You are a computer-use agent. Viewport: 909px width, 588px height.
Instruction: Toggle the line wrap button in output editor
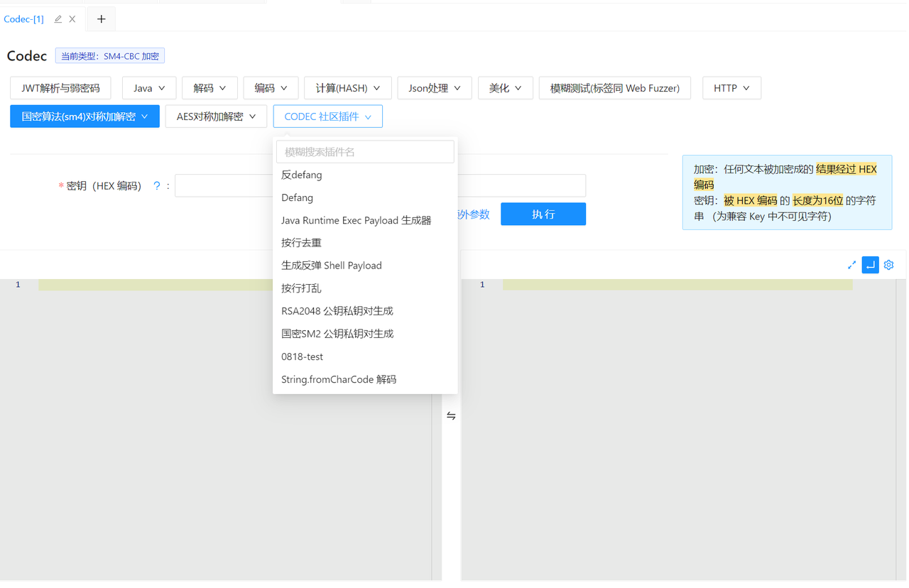(870, 265)
